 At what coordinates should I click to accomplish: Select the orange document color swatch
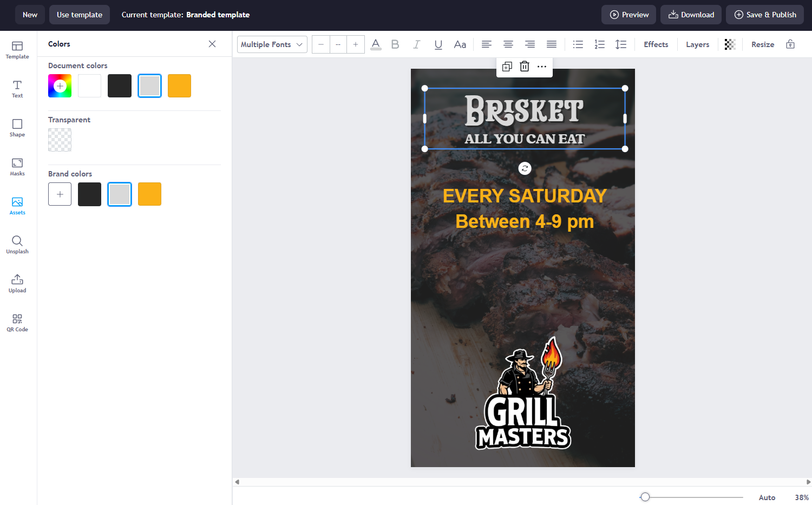(179, 86)
